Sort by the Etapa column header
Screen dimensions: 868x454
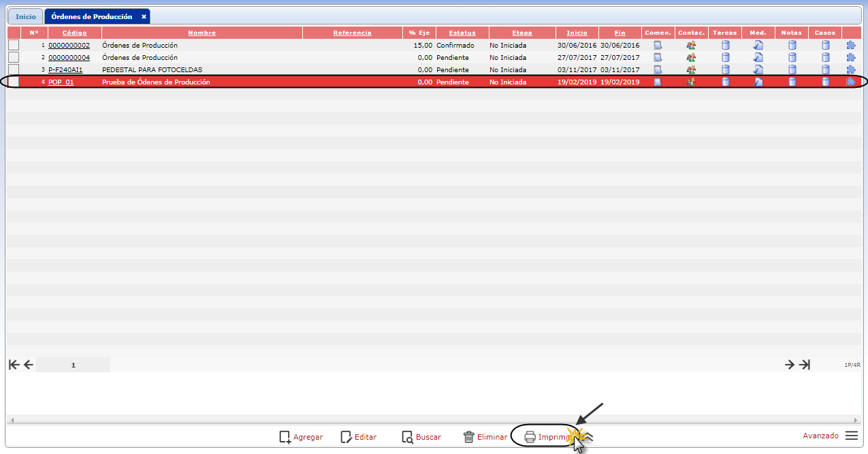(522, 33)
